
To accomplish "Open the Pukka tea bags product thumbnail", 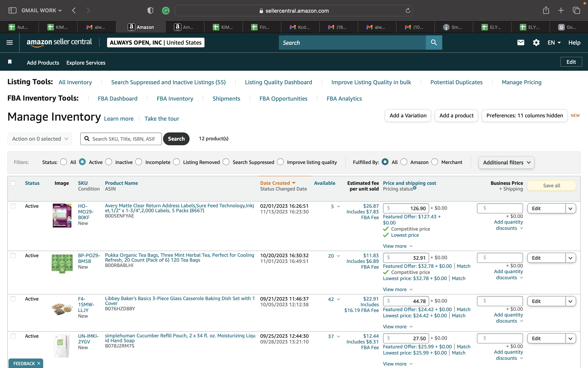I will tap(62, 264).
